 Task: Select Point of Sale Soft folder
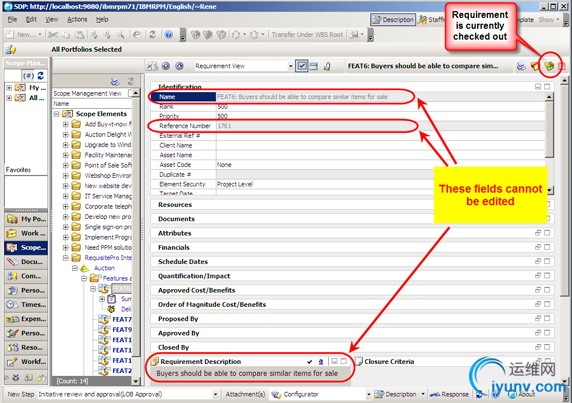108,165
